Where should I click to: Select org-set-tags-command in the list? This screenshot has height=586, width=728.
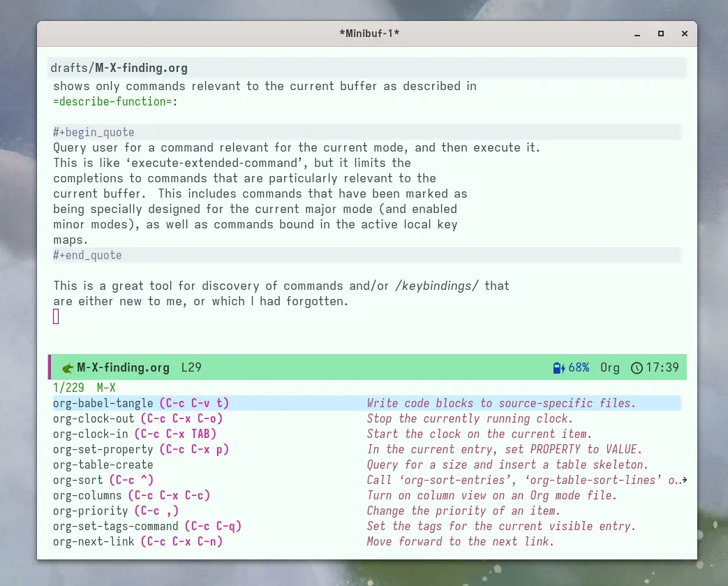point(115,527)
